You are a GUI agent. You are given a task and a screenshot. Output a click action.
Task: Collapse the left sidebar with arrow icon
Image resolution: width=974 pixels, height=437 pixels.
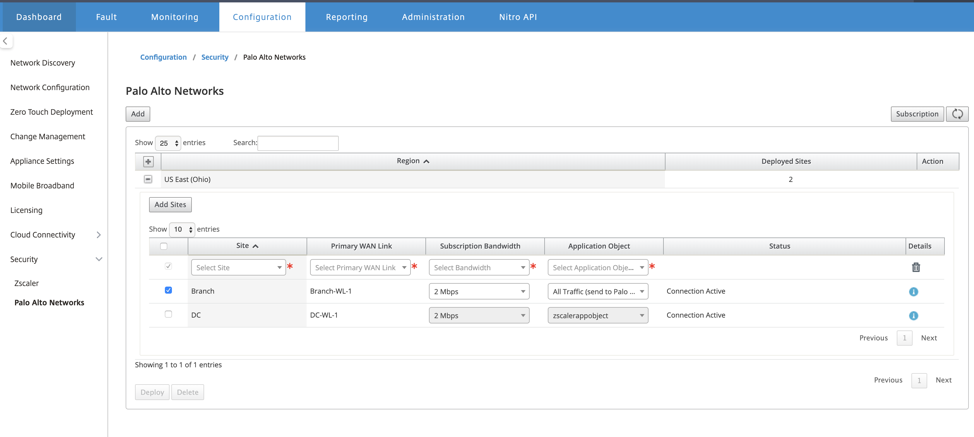coord(6,41)
